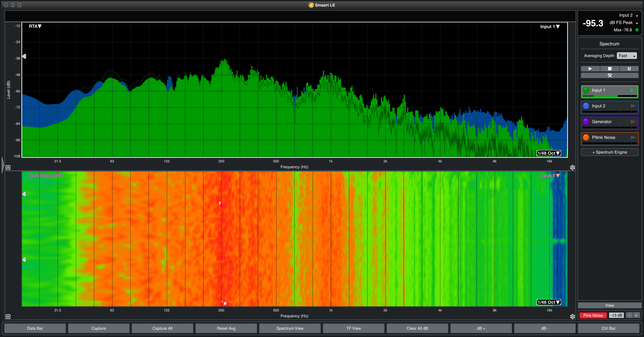Start the Generator engine with its arrow

point(633,122)
